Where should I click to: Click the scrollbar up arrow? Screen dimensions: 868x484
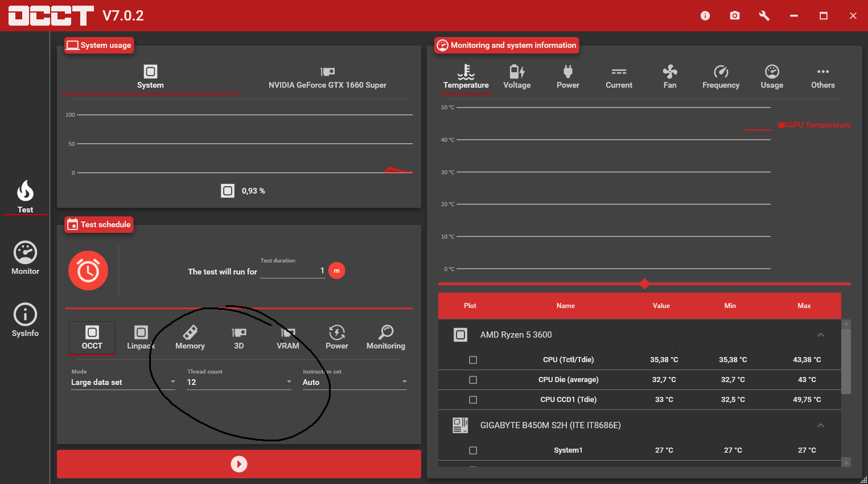click(846, 324)
